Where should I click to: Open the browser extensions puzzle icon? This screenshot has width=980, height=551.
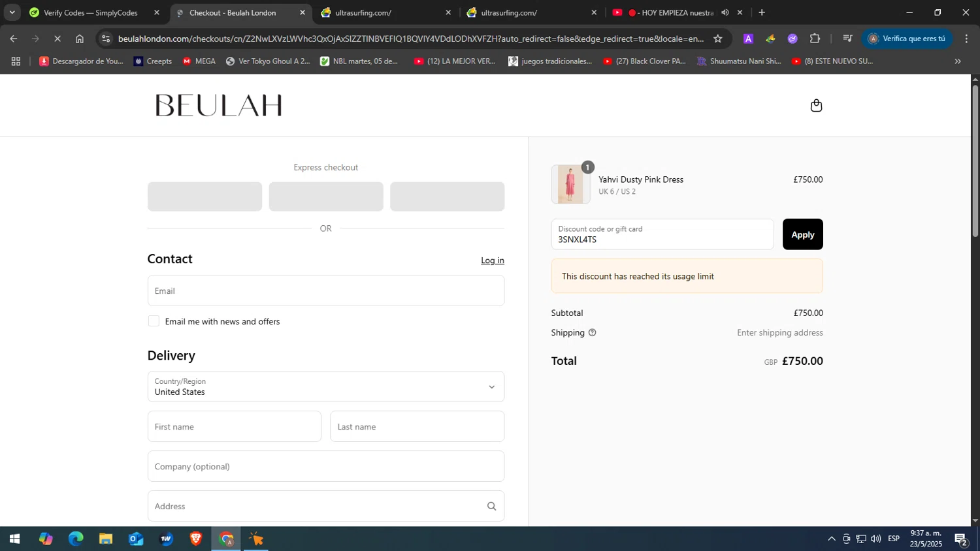click(815, 39)
